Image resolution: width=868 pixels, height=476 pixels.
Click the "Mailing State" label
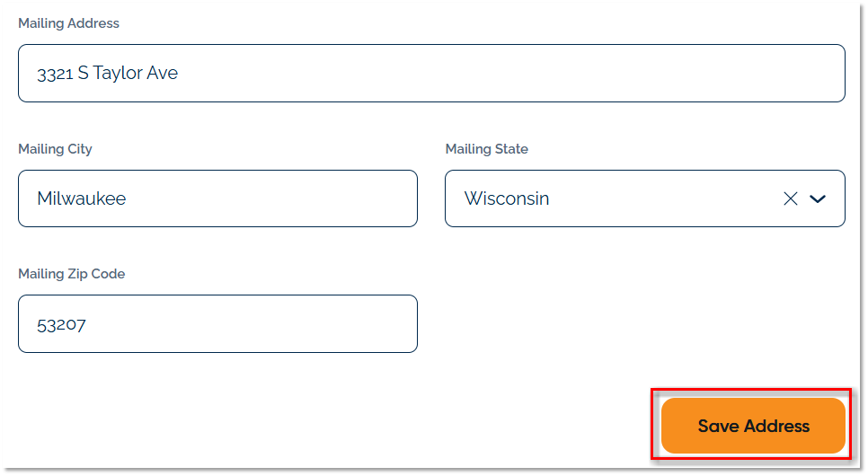(x=487, y=149)
